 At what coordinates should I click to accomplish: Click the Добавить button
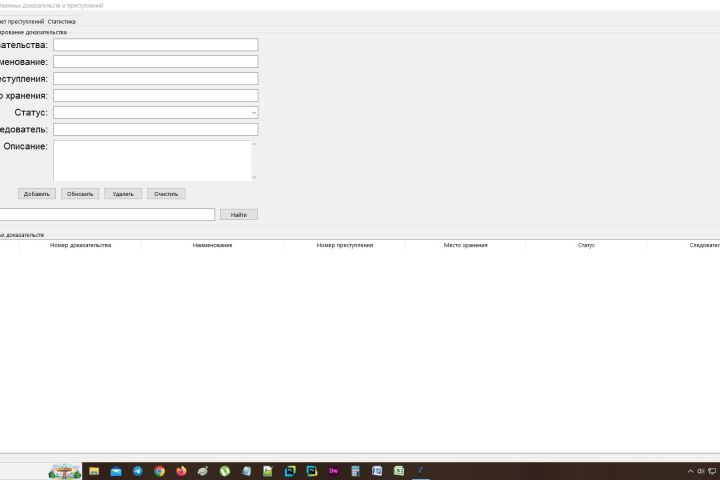coord(37,194)
